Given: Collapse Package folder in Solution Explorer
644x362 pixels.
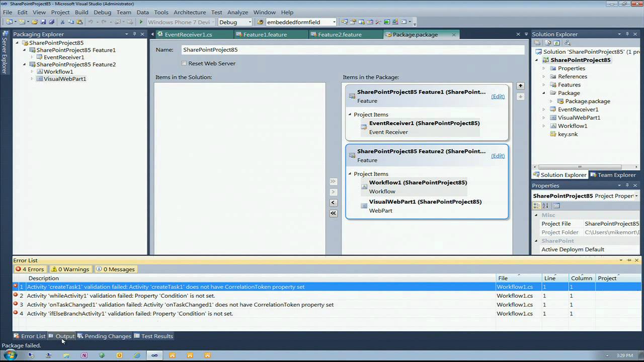Looking at the screenshot, I should [544, 93].
